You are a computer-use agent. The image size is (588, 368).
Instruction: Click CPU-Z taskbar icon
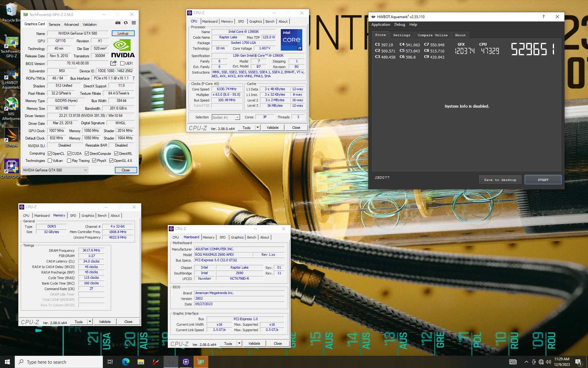click(186, 362)
